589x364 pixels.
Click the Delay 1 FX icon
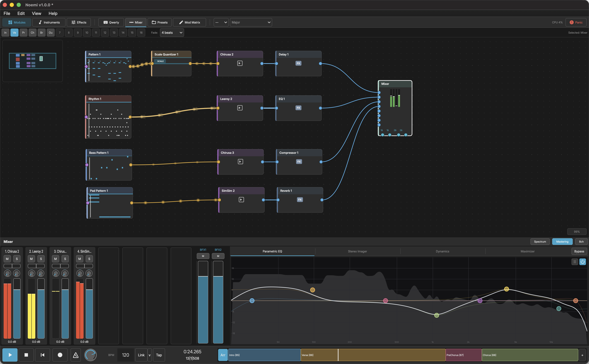click(x=298, y=63)
